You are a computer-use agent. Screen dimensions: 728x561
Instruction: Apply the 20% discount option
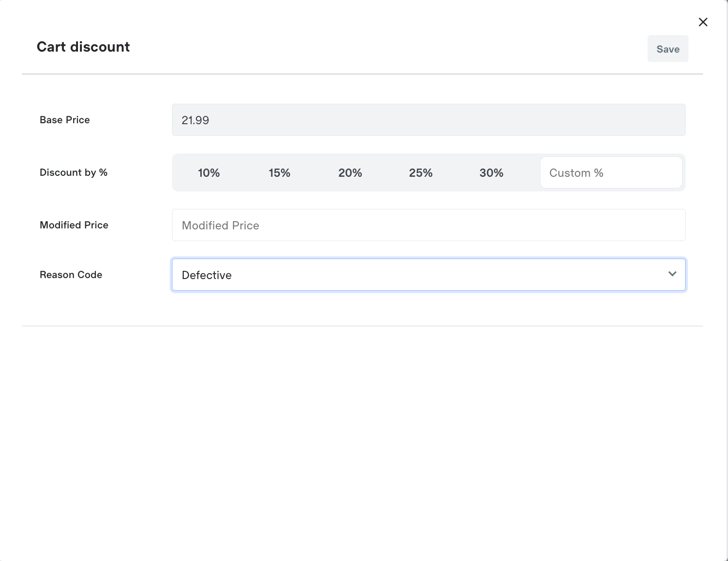coord(350,173)
